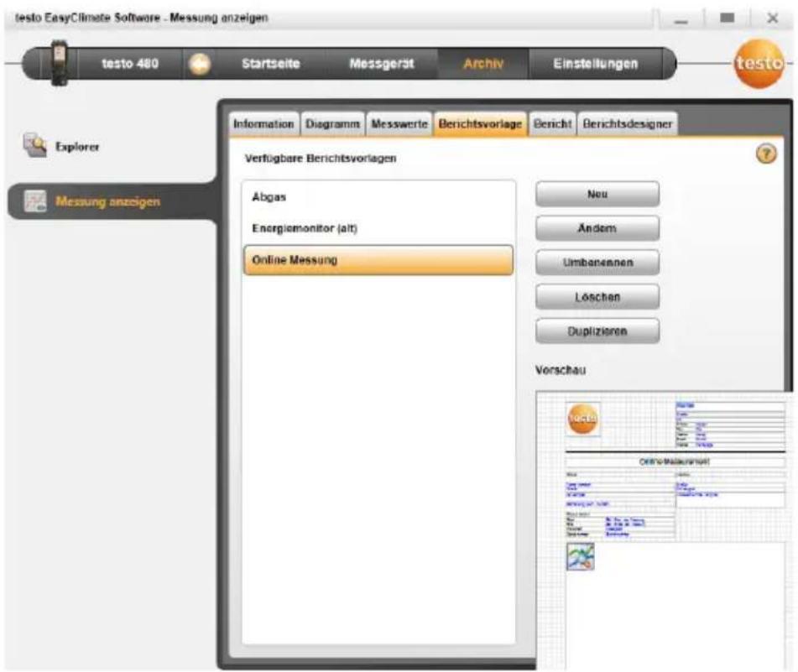798x672 pixels.
Task: Click the Löschen button
Action: (597, 297)
